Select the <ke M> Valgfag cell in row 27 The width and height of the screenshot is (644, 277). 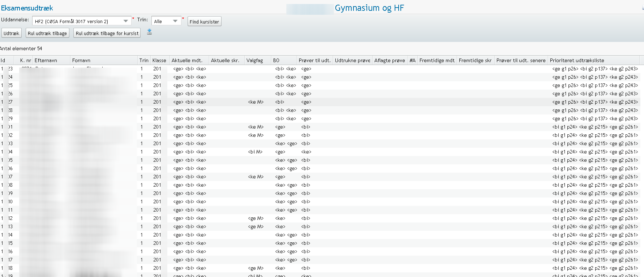(x=256, y=102)
